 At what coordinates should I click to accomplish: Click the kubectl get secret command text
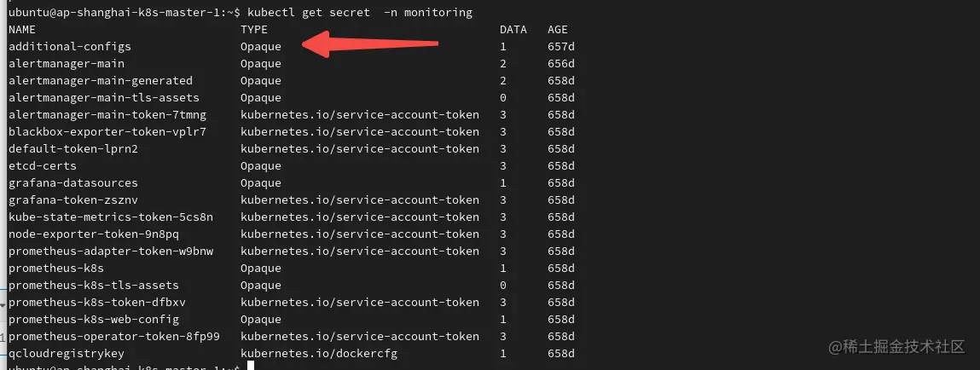click(360, 13)
